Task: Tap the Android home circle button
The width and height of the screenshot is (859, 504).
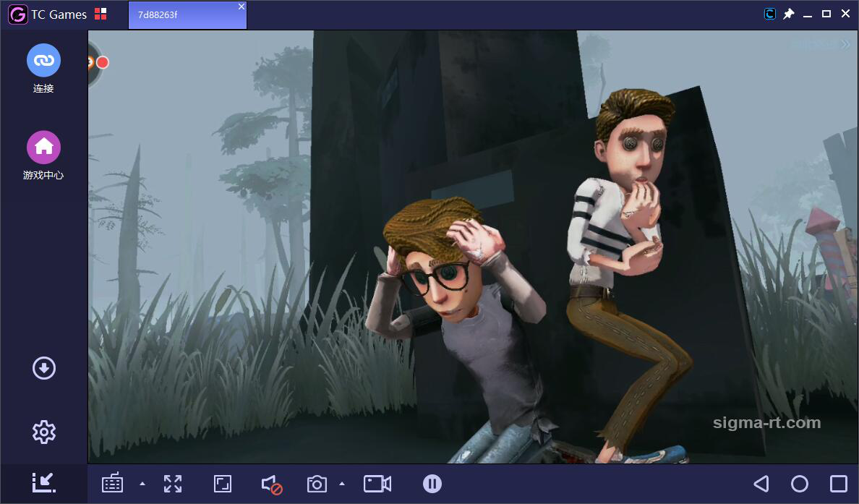Action: pos(800,484)
